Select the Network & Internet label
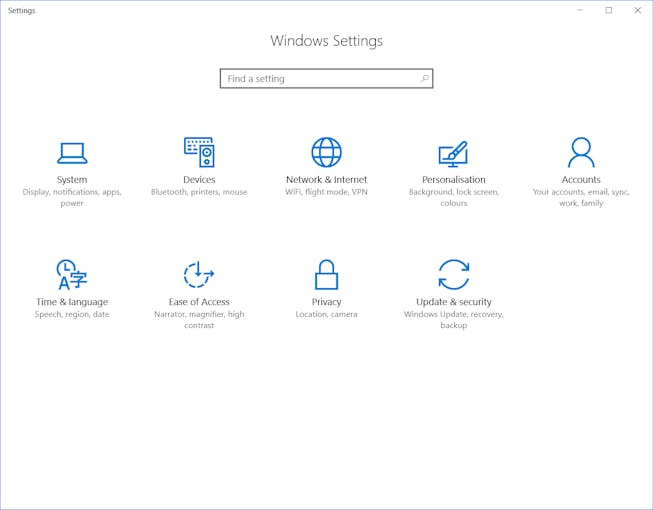Viewport: 653px width, 510px height. 326,179
